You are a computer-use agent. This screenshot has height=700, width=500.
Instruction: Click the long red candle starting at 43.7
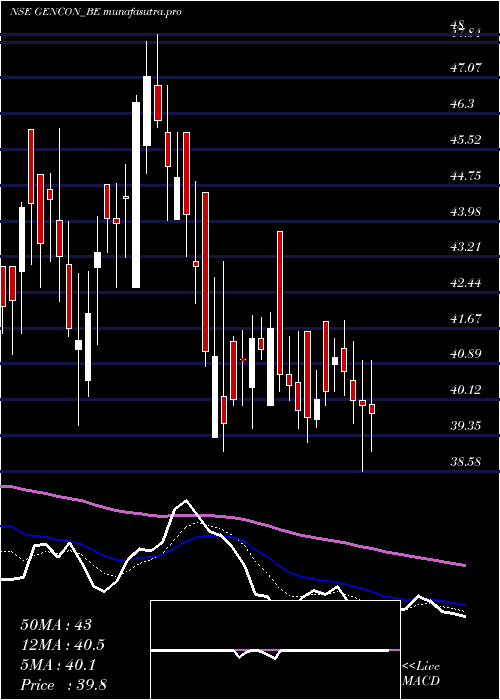pyautogui.click(x=280, y=303)
